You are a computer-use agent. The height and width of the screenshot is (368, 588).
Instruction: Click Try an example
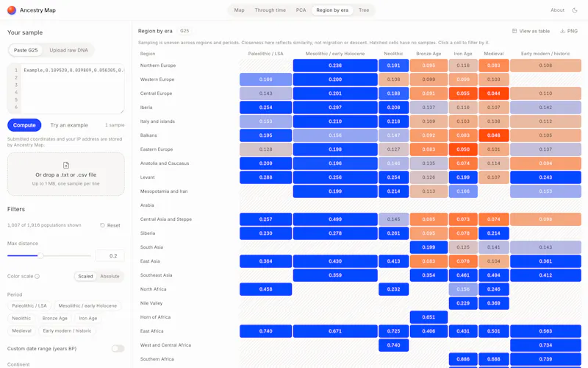click(x=69, y=125)
